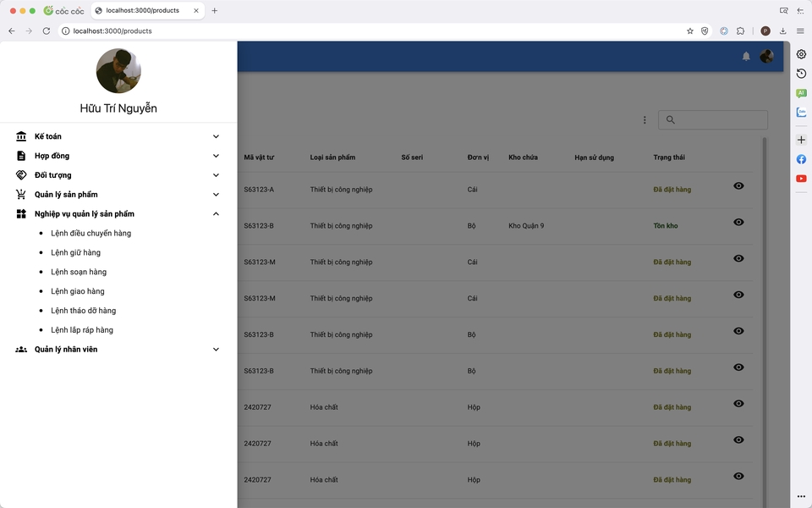
Task: Select Lệnh giữ hàng
Action: coord(75,252)
